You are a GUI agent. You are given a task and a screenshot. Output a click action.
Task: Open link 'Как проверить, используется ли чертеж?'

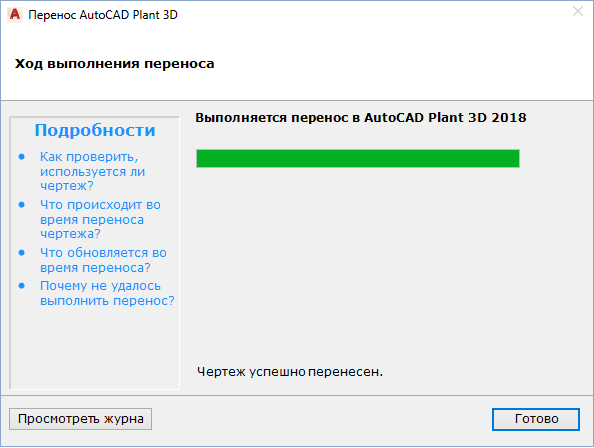pyautogui.click(x=92, y=171)
